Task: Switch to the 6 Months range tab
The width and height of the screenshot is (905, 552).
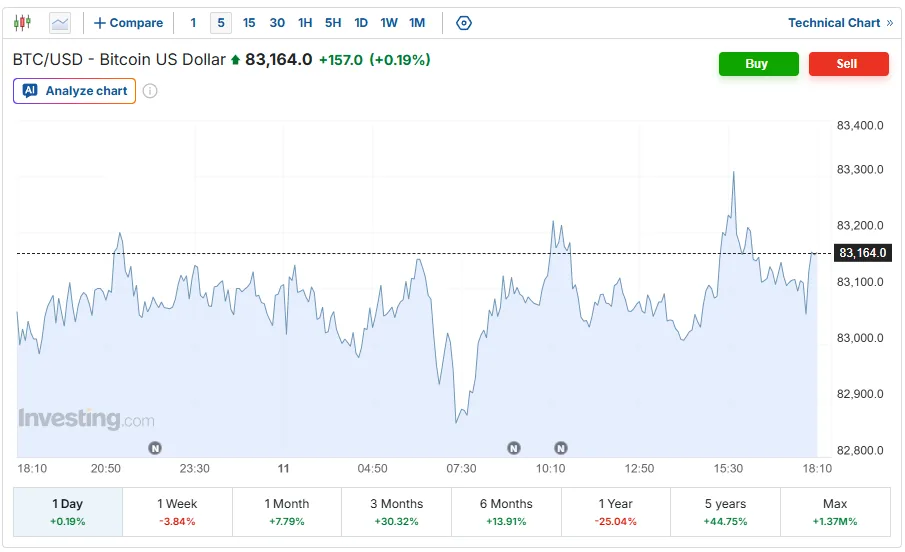Action: 506,512
